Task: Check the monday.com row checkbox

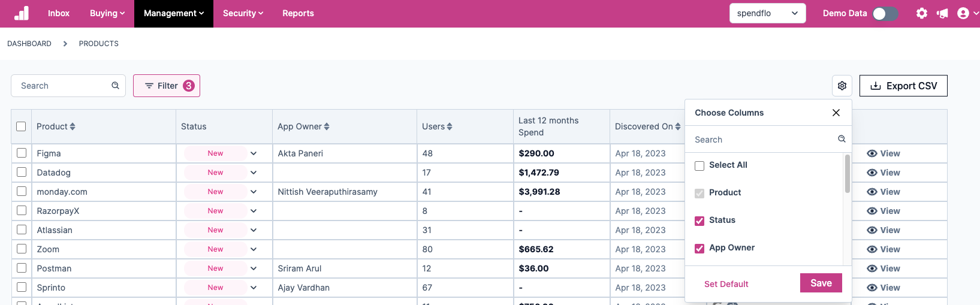Action: [22, 191]
